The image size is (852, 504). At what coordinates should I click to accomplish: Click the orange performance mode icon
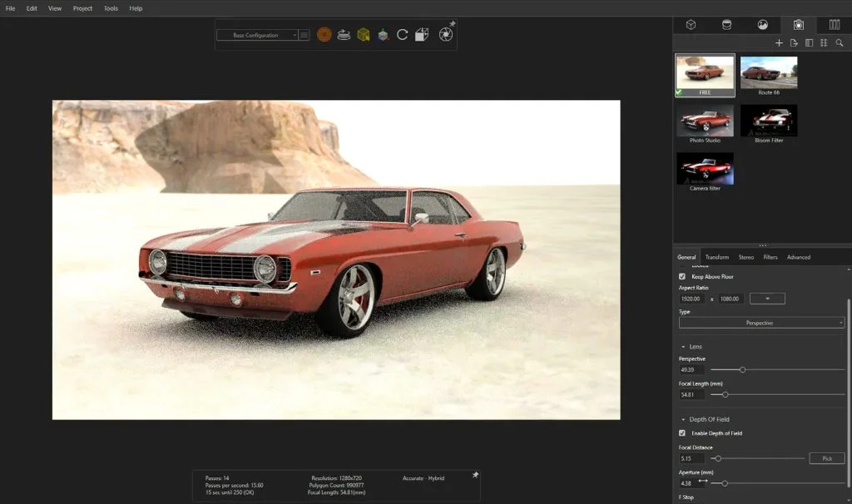[x=324, y=35]
